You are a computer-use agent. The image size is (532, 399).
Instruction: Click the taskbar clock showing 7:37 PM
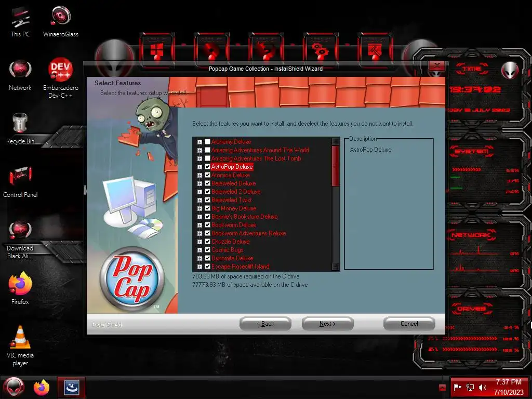point(509,387)
